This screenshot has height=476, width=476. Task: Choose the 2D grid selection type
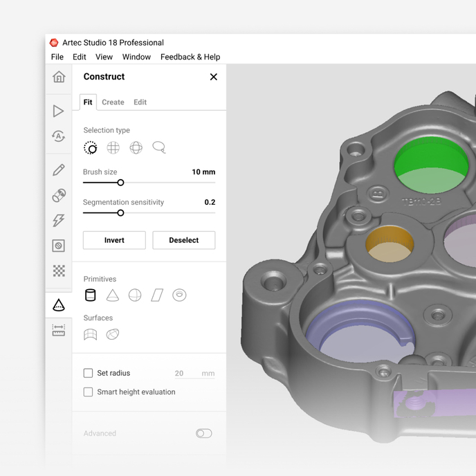pyautogui.click(x=113, y=148)
